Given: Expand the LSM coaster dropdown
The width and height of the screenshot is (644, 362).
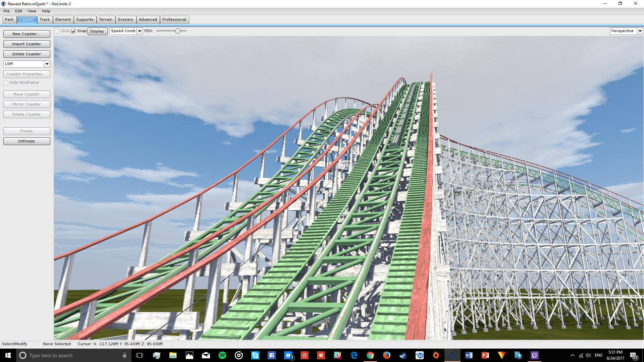Looking at the screenshot, I should 47,64.
